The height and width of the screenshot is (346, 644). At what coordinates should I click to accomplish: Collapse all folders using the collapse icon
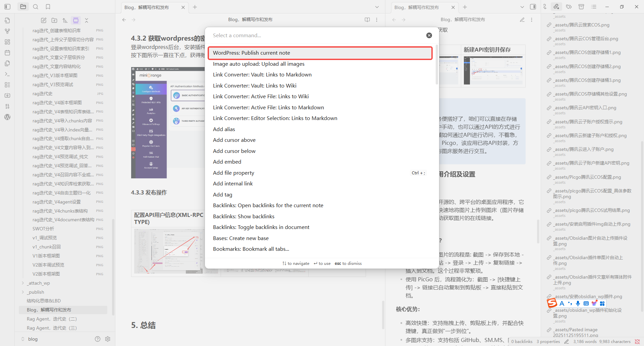tap(87, 20)
